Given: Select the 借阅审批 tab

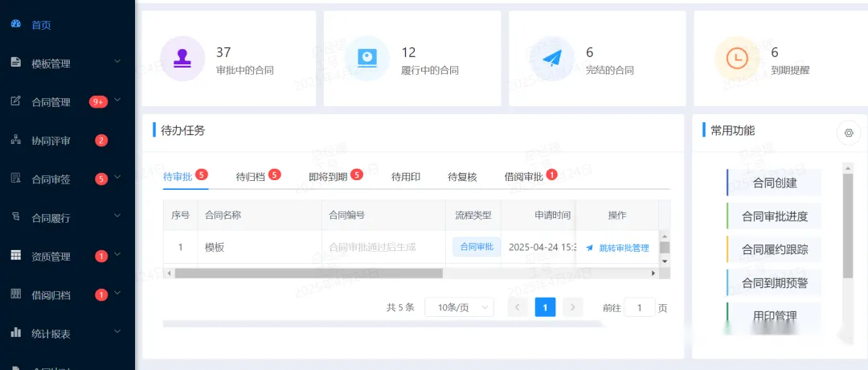Looking at the screenshot, I should (x=524, y=176).
